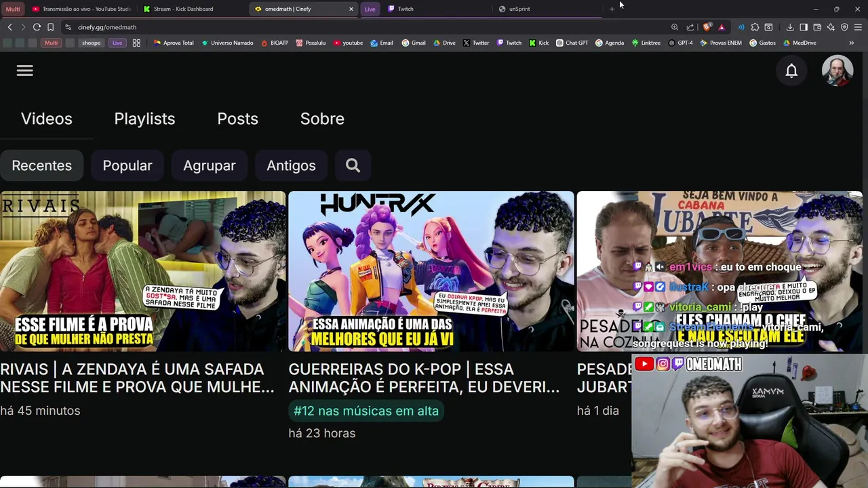Open the HUNTR/X K-POP video thumbnail

tap(431, 271)
